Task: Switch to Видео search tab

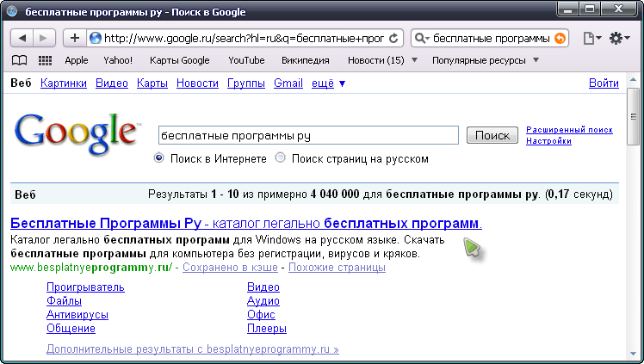Action: coord(112,83)
